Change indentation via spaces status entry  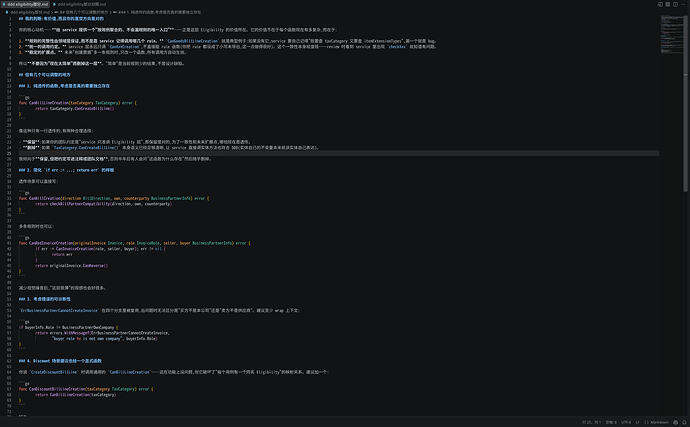611,422
